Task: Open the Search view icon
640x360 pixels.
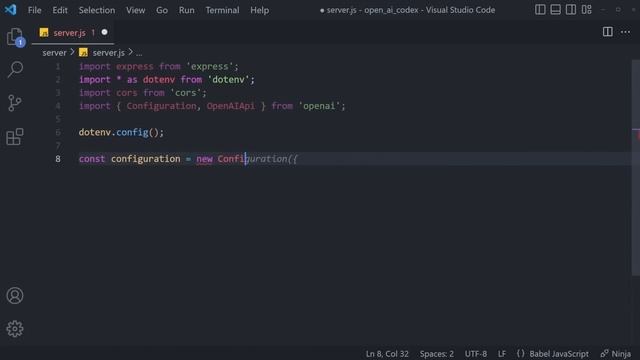Action: point(15,69)
